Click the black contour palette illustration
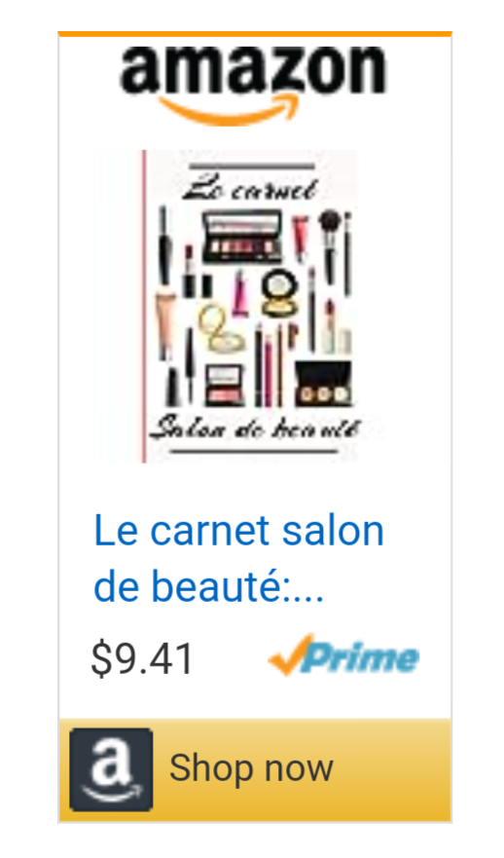This screenshot has height=858, width=504. [322, 384]
